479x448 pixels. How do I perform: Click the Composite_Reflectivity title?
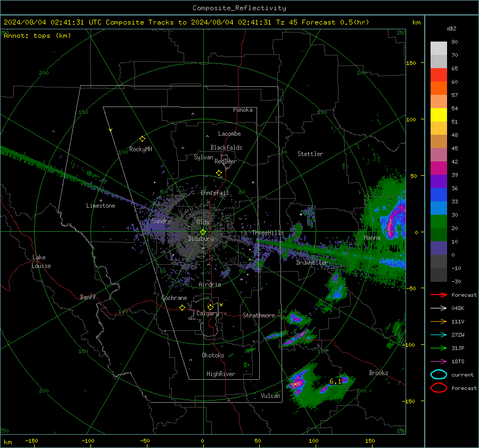pos(240,8)
